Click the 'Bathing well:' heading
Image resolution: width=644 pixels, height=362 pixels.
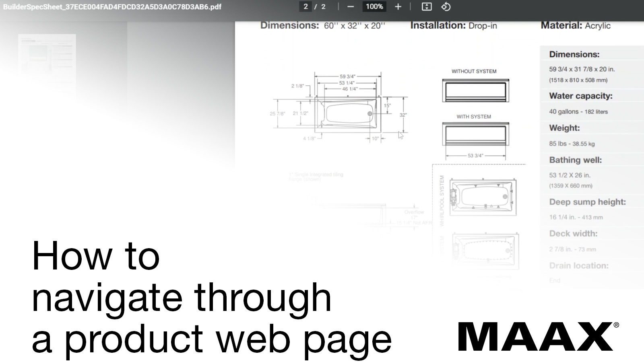576,160
